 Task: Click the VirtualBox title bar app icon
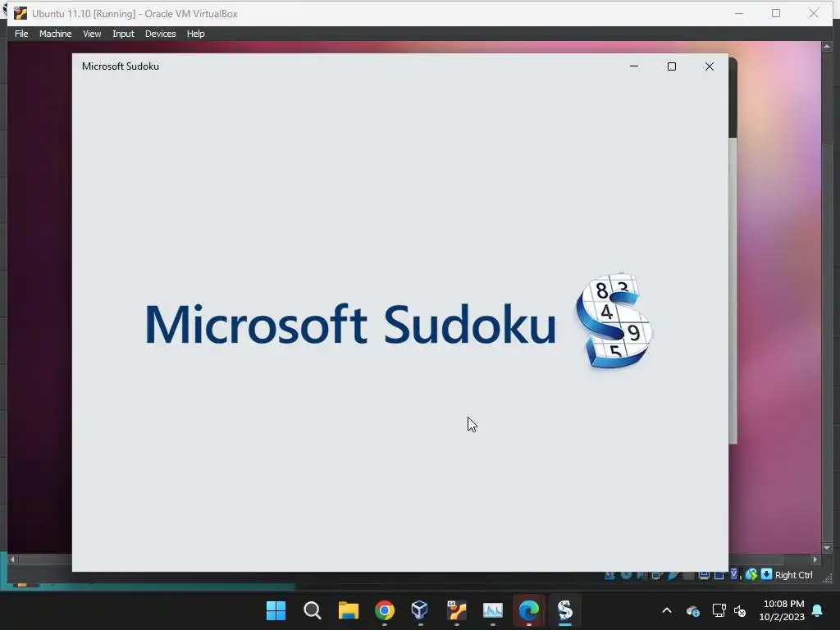point(21,13)
